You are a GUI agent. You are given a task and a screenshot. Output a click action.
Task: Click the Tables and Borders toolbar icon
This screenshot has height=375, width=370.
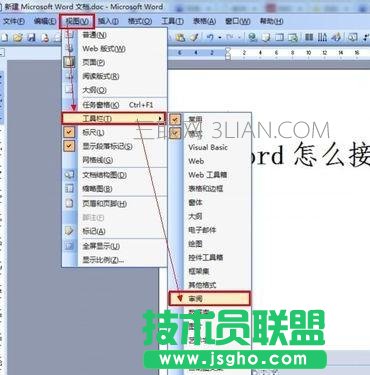pyautogui.click(x=266, y=37)
